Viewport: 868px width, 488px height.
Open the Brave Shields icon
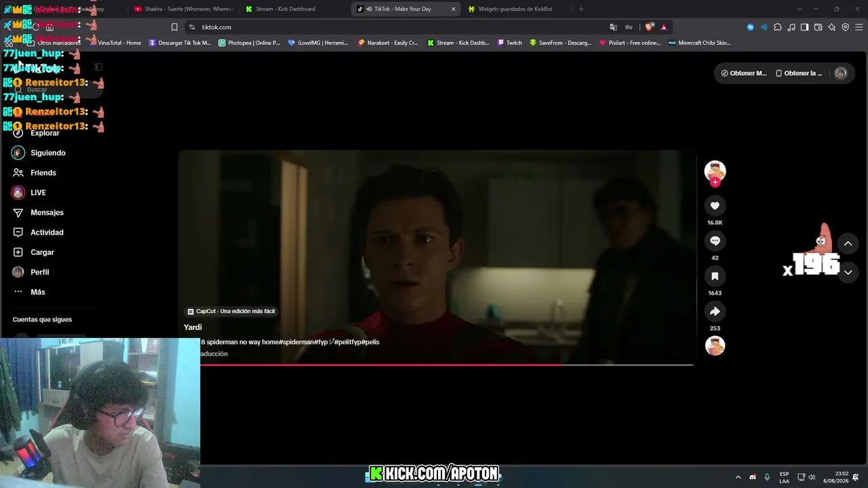click(x=649, y=27)
